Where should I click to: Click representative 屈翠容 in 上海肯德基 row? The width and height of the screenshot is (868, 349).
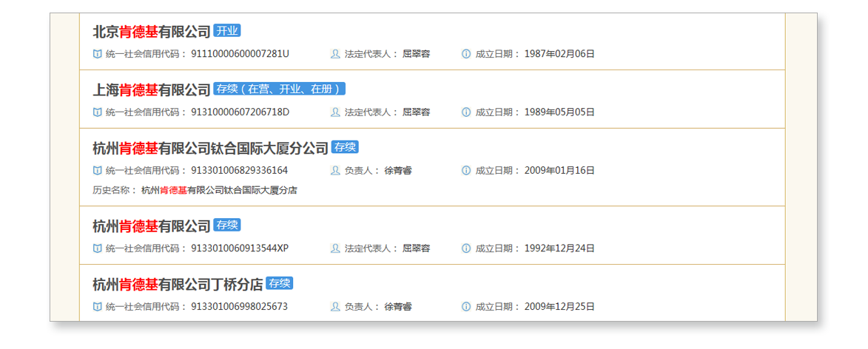pos(417,112)
